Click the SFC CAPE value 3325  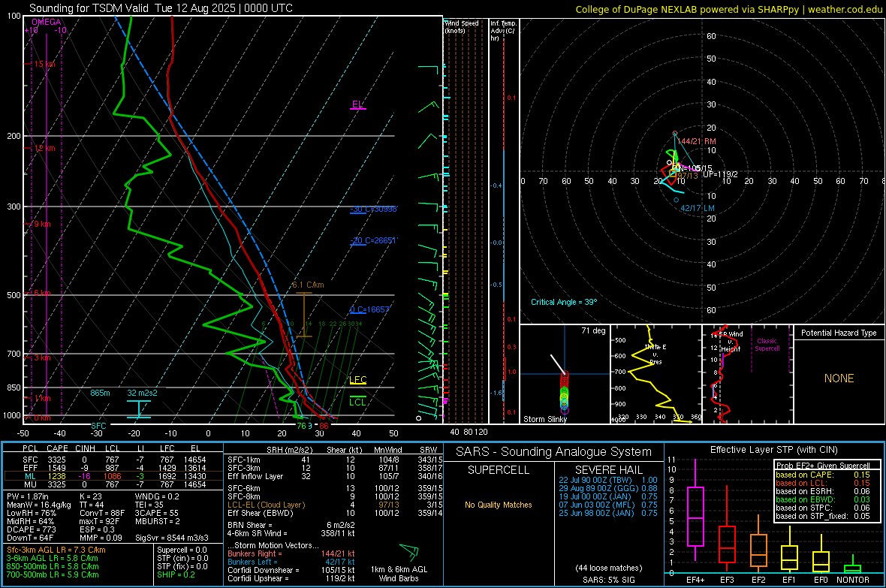[x=56, y=460]
